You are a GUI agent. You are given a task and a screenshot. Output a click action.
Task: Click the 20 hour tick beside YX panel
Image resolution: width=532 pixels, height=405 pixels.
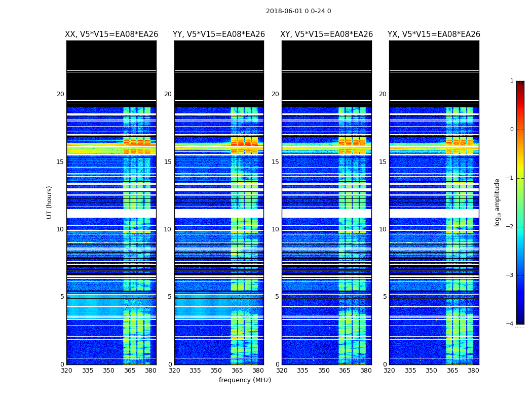pos(383,94)
